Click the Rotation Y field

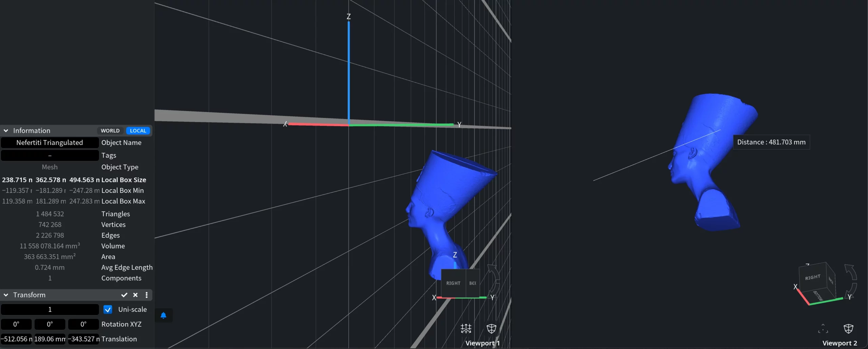coord(50,324)
